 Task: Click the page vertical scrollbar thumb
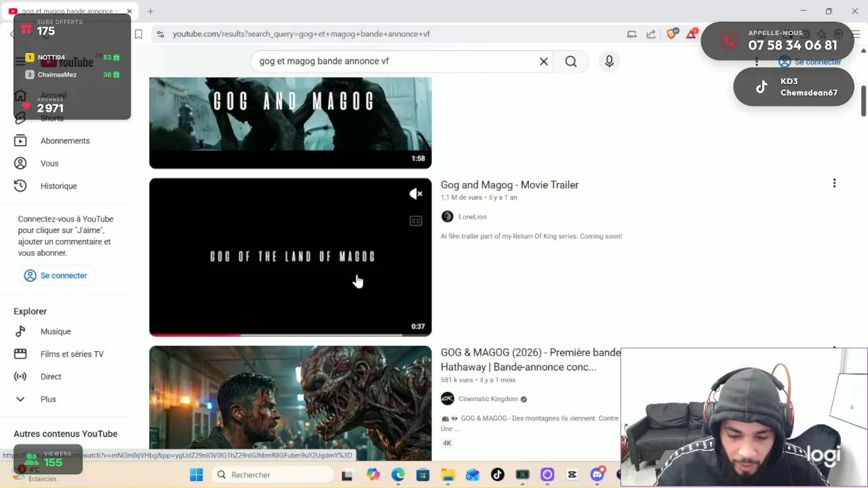(863, 100)
